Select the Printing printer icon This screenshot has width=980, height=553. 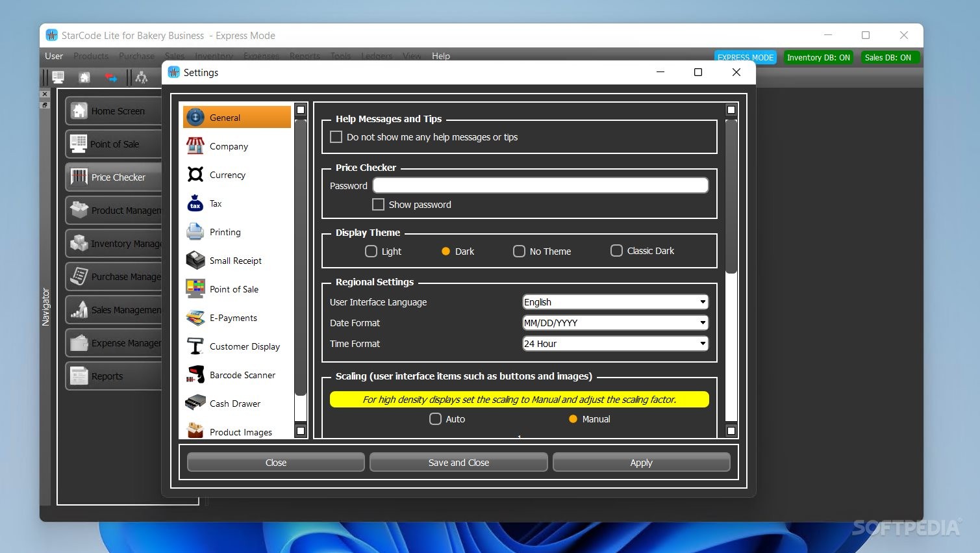(x=195, y=232)
